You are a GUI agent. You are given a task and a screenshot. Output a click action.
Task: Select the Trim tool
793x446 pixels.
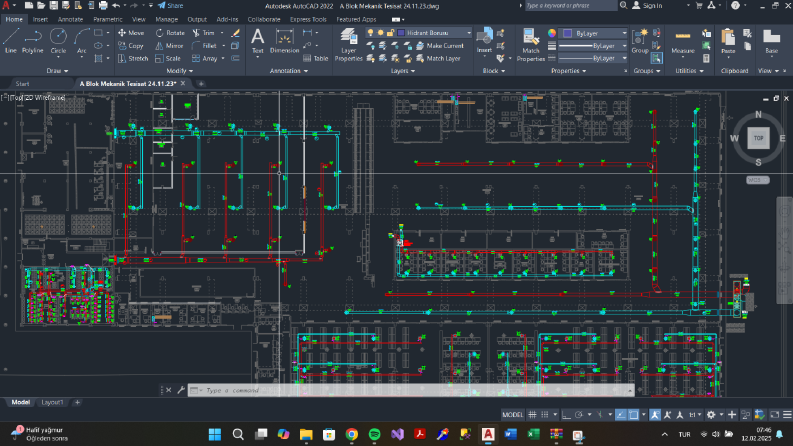(203, 32)
